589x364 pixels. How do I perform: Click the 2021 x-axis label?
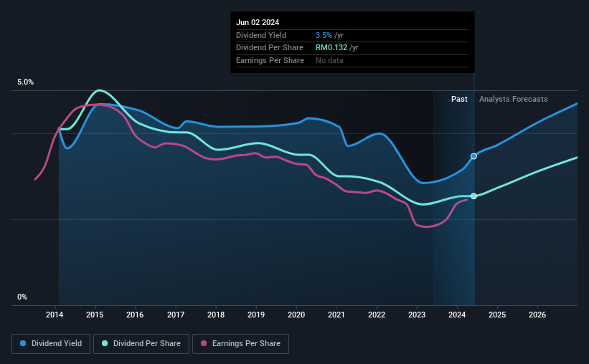tap(336, 315)
